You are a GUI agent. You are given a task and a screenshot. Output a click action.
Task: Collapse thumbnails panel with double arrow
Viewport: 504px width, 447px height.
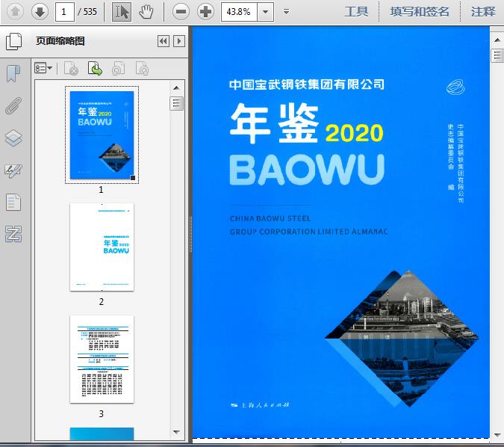(164, 41)
